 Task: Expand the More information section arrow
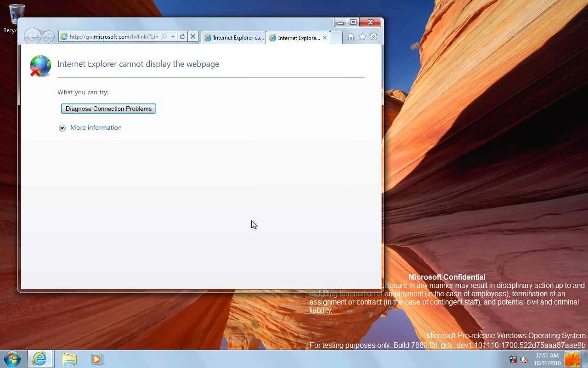62,128
